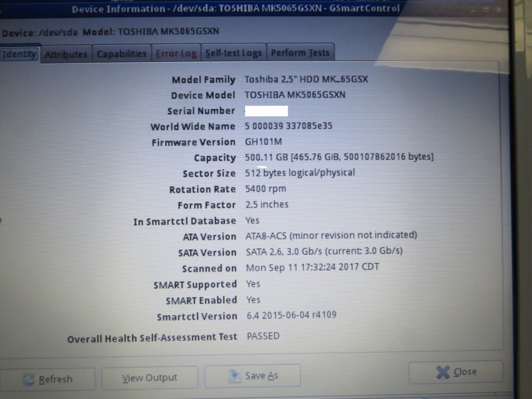Click the Sector Size label
Image resolution: width=532 pixels, height=399 pixels.
pyautogui.click(x=209, y=174)
